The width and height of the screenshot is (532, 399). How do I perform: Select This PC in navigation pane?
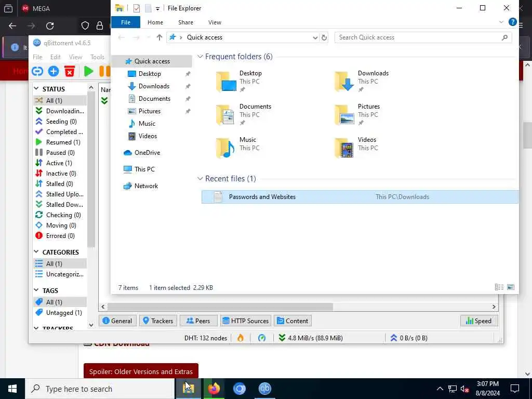point(144,169)
